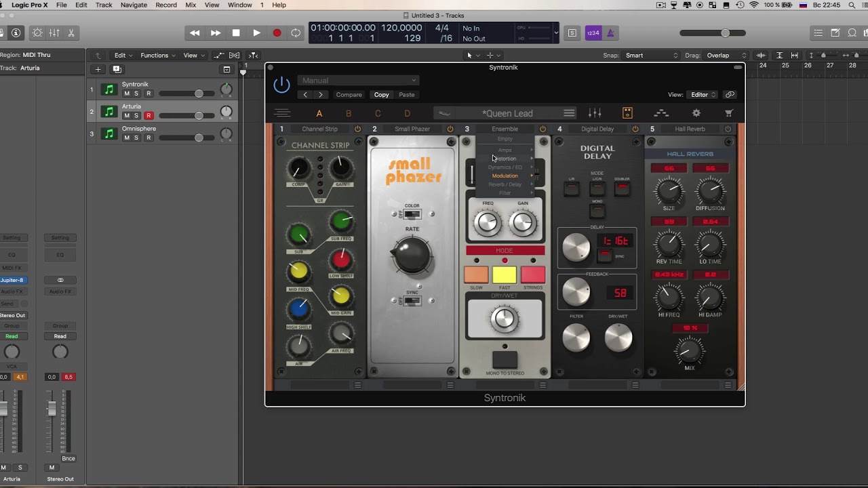The image size is (868, 488).
Task: Click the master volume slider in the control bar
Action: click(713, 33)
